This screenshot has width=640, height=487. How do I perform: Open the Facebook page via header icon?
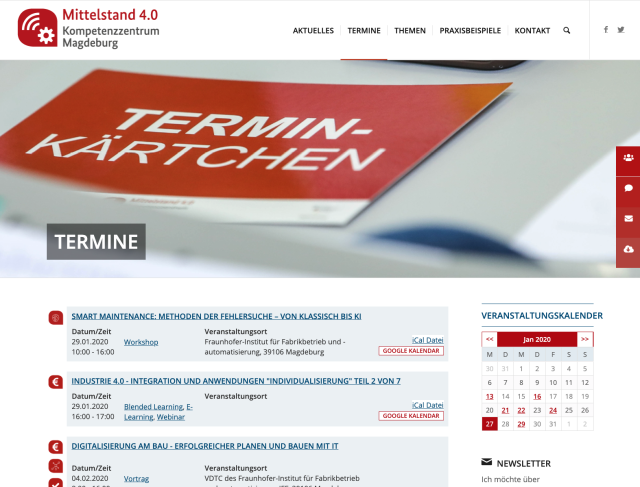click(606, 30)
